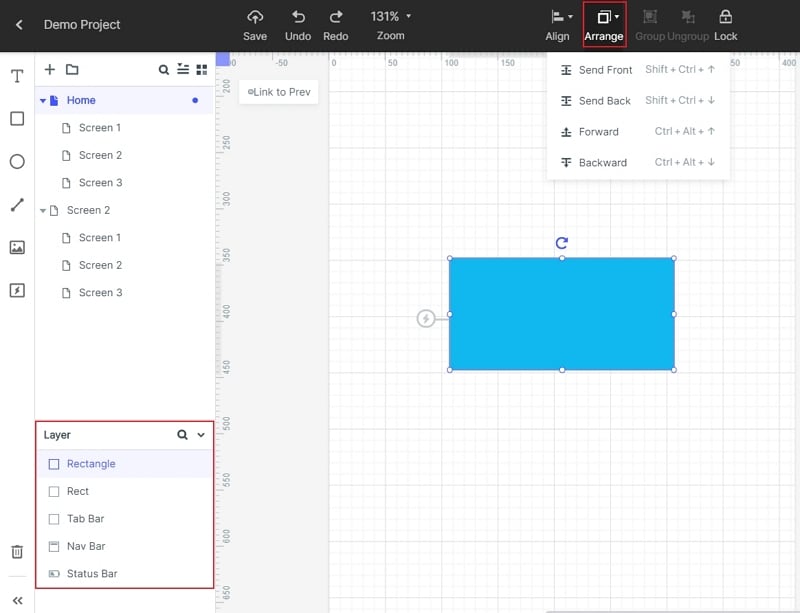Select the Image tool
This screenshot has height=613, width=800.
[x=17, y=248]
